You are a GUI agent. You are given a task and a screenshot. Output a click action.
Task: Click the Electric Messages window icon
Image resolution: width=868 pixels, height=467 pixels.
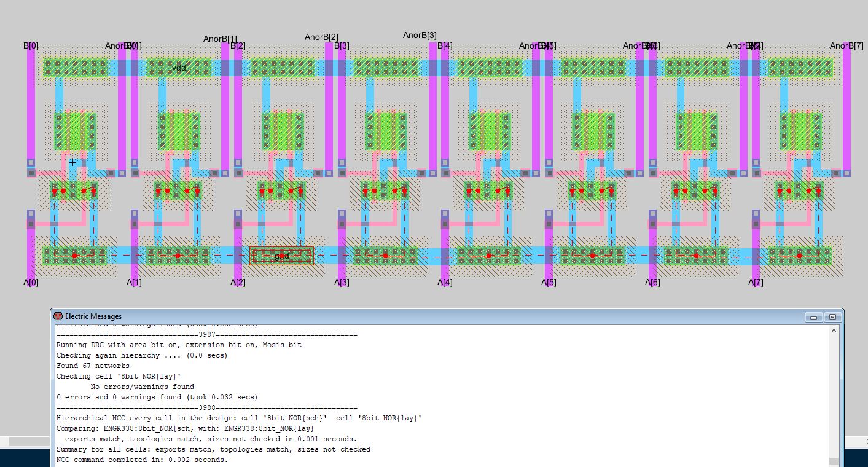[58, 316]
